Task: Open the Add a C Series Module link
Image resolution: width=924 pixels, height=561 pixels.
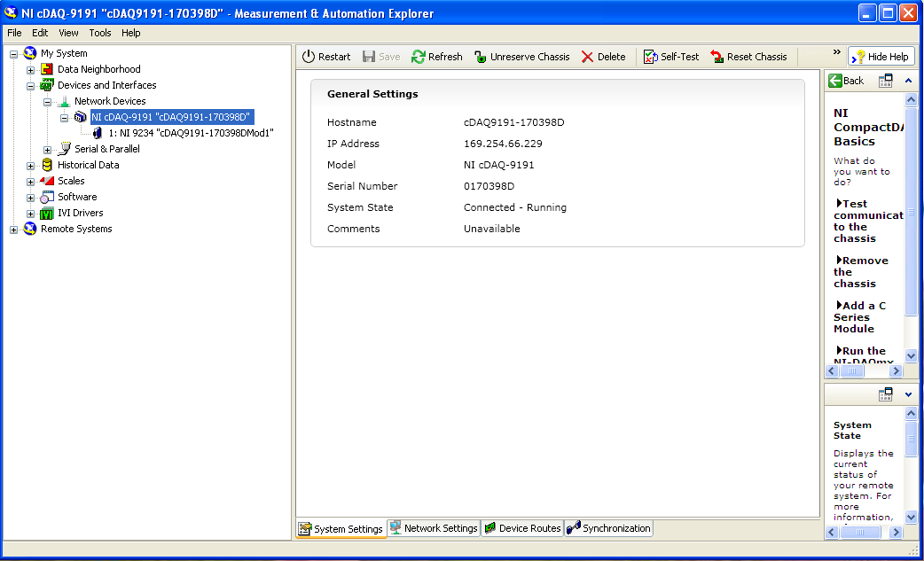Action: (860, 317)
